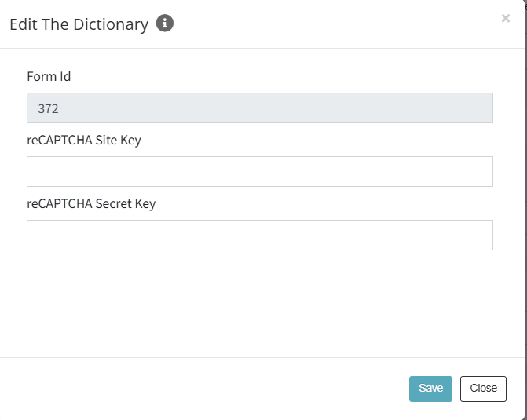Select the 372 value in Form Id

[x=48, y=108]
